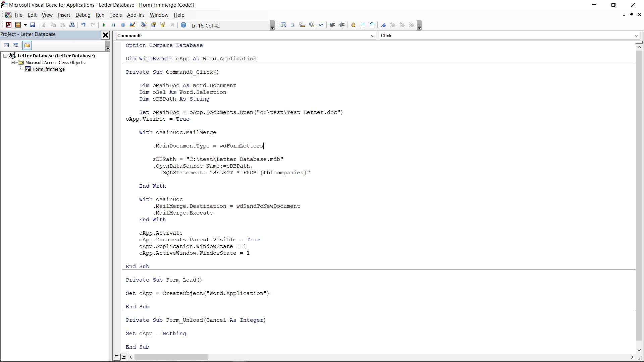Restore the inner code window

pyautogui.click(x=631, y=15)
